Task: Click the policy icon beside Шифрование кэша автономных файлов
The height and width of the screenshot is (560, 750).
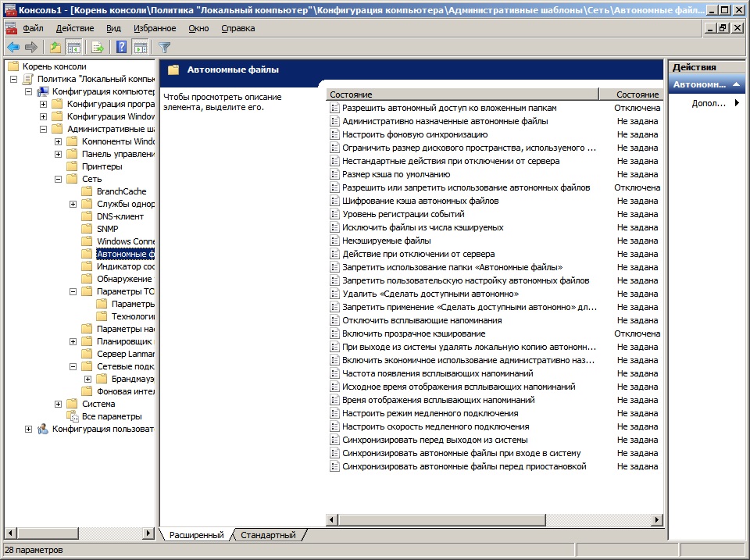Action: pos(334,201)
